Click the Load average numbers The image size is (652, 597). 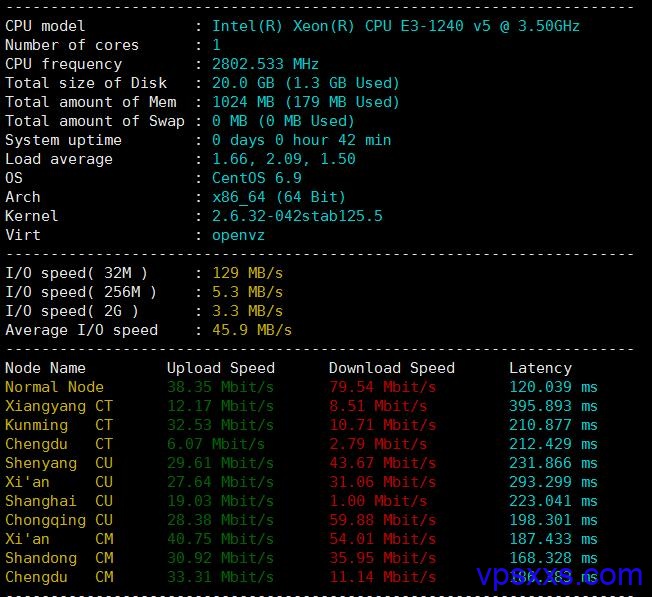pyautogui.click(x=284, y=159)
